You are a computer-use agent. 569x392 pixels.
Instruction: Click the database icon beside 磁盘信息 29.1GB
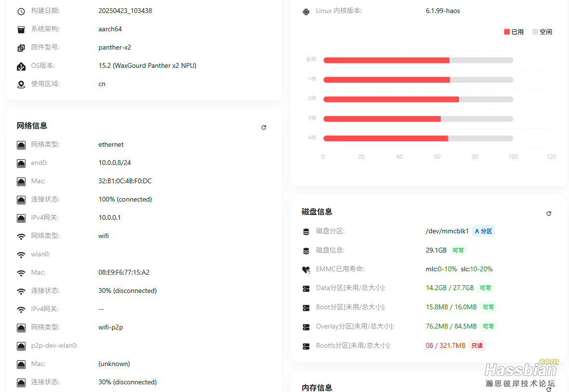(306, 251)
